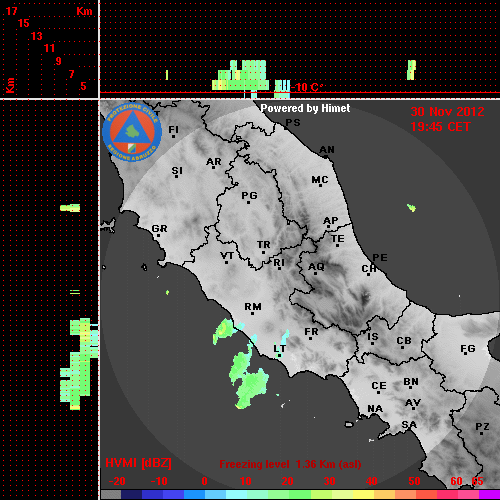Click the '20' value on the dBZ scale
The width and height of the screenshot is (500, 500).
pos(287,481)
